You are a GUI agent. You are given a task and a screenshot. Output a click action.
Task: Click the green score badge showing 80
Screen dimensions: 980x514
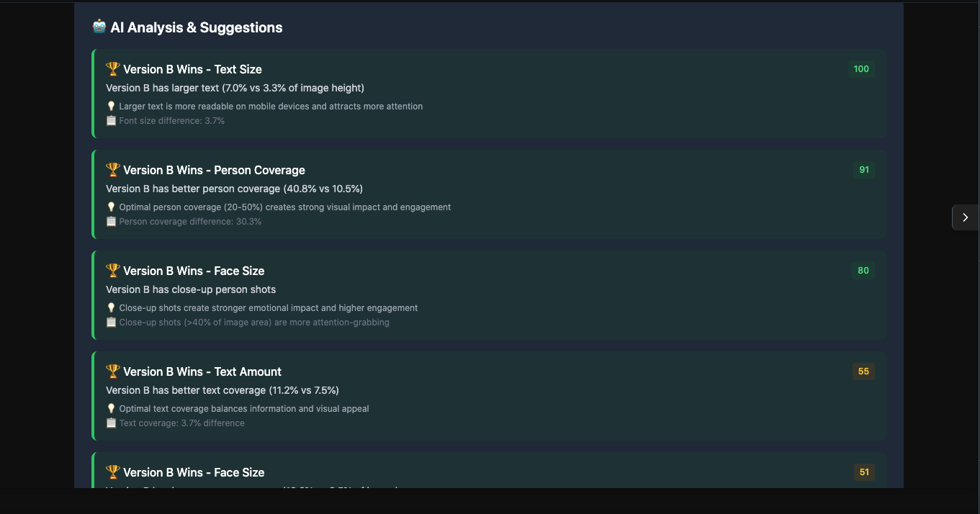pyautogui.click(x=863, y=271)
